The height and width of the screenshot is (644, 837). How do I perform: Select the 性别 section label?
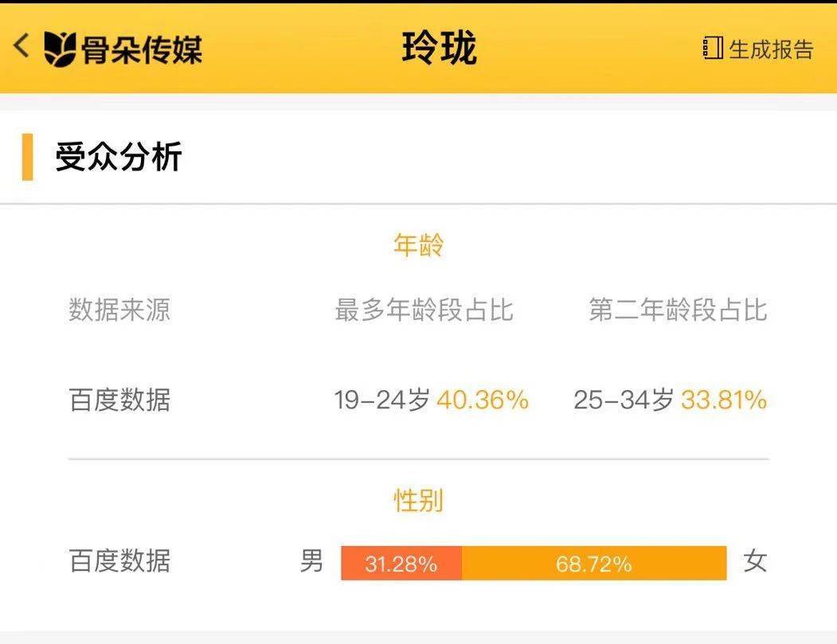[x=418, y=501]
